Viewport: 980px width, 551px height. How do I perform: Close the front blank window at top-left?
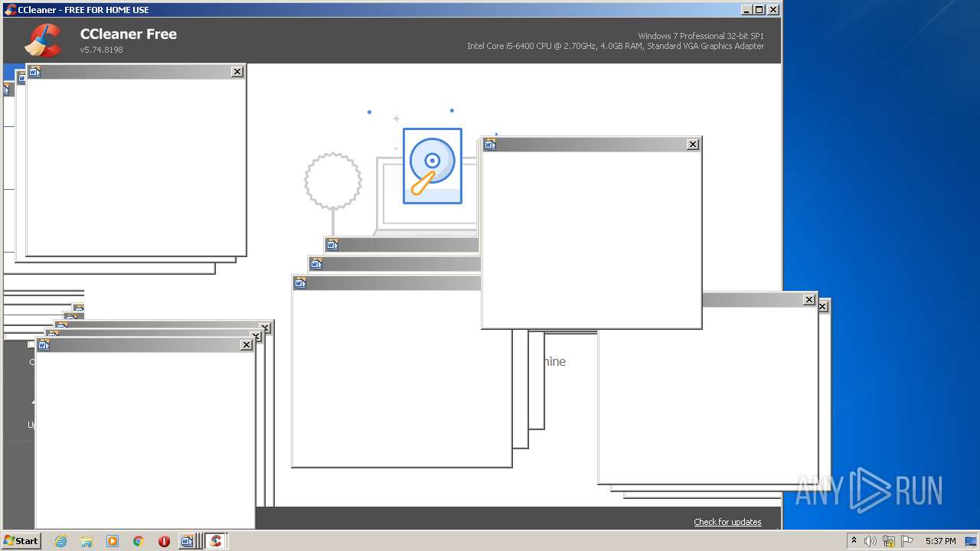[237, 71]
